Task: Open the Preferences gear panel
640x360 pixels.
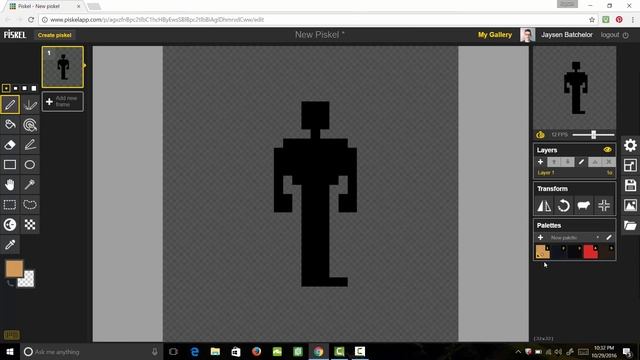Action: click(630, 145)
